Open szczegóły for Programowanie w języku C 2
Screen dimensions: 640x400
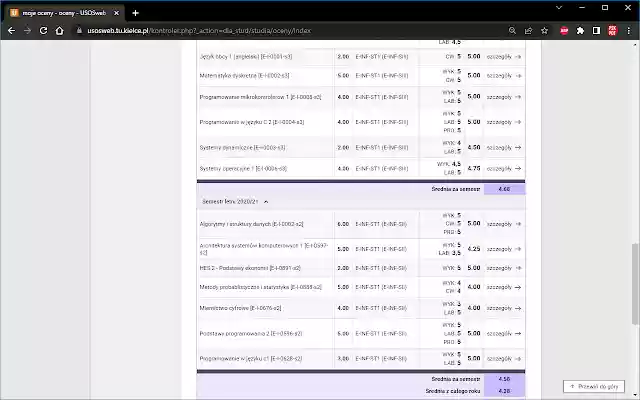click(x=504, y=122)
